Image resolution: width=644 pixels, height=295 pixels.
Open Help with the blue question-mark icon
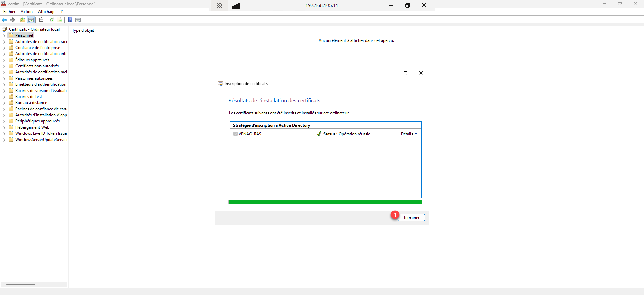70,20
